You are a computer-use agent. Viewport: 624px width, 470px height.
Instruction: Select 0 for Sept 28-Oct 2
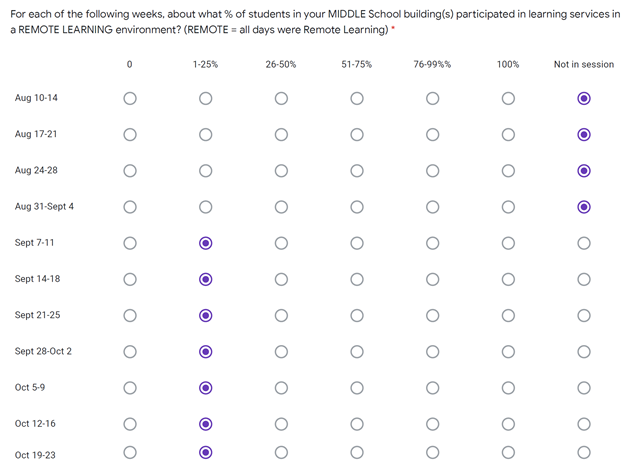[x=130, y=352]
